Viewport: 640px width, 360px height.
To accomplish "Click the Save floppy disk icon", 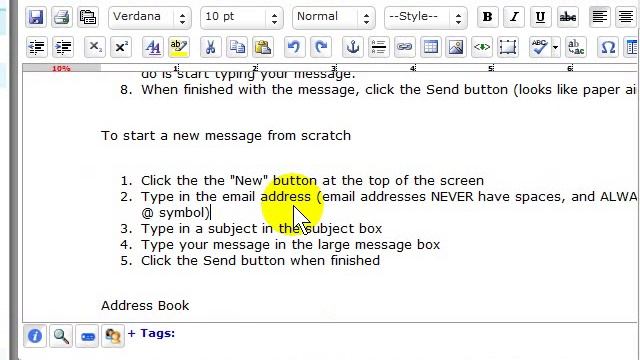I will [36, 17].
